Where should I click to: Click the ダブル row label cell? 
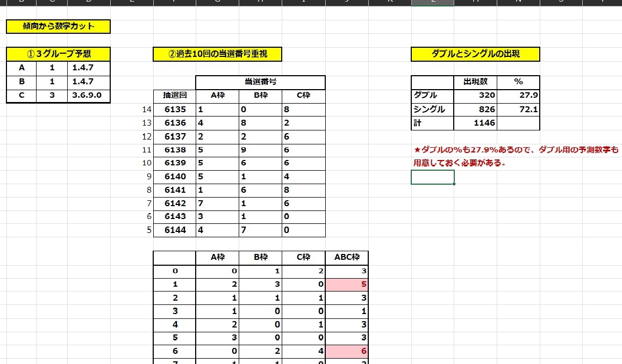coord(424,96)
